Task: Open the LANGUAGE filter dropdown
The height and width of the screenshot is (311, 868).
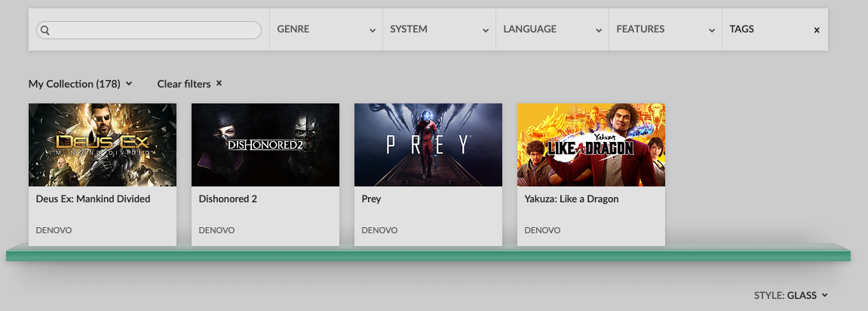Action: (x=552, y=29)
